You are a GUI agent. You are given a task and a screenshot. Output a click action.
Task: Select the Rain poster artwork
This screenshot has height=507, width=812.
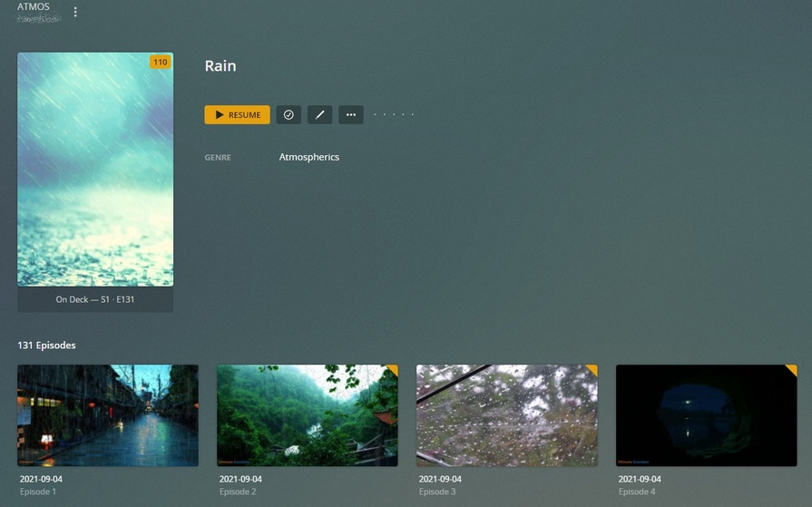pos(95,170)
